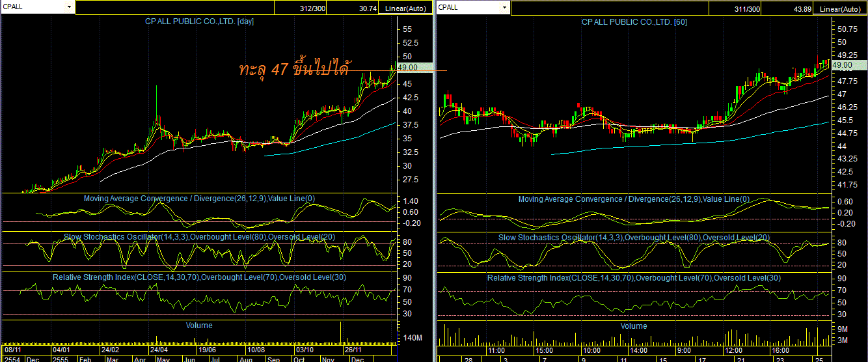
Task: Click the 50.75 price level on the 60-minute price axis
Action: [847, 29]
